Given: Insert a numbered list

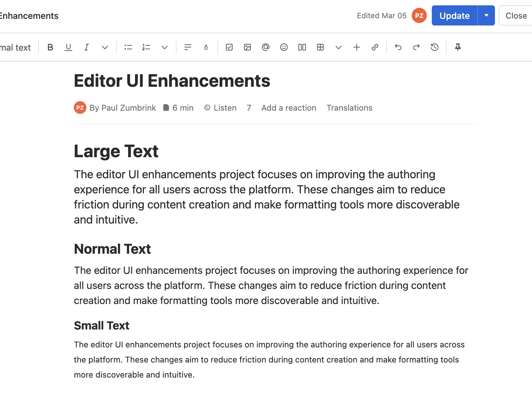Looking at the screenshot, I should [x=146, y=47].
